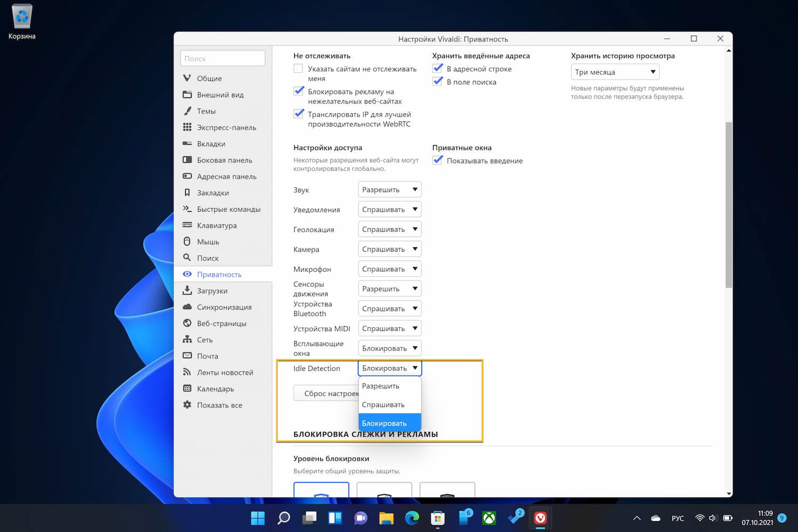Open Task View in the taskbar

click(x=310, y=518)
